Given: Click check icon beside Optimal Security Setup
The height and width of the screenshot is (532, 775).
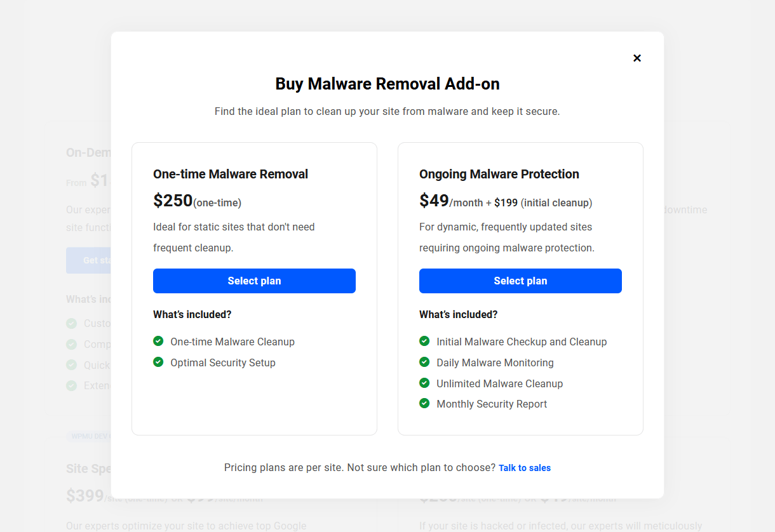Looking at the screenshot, I should pyautogui.click(x=158, y=362).
